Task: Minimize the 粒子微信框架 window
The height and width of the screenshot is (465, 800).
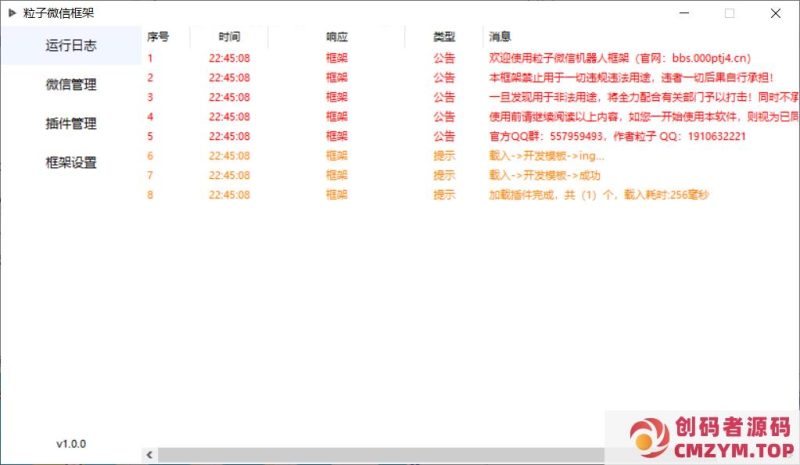Action: point(684,13)
